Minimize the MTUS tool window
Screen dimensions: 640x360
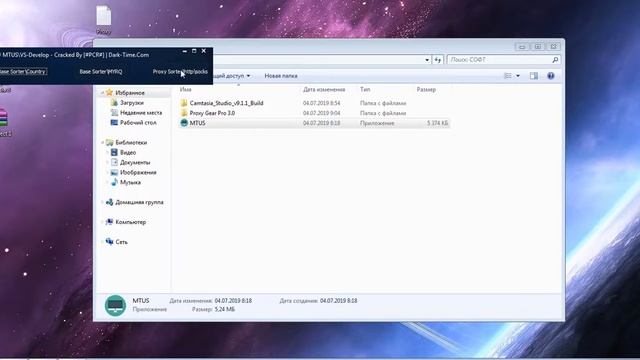pyautogui.click(x=184, y=51)
